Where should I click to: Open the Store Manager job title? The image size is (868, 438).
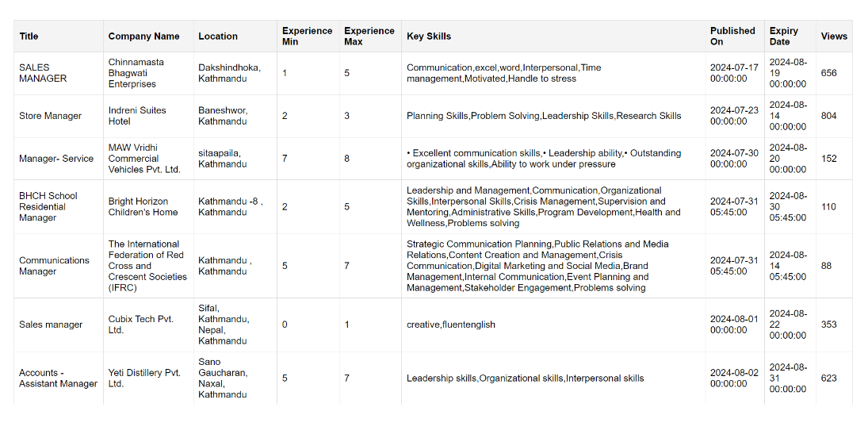pyautogui.click(x=50, y=116)
